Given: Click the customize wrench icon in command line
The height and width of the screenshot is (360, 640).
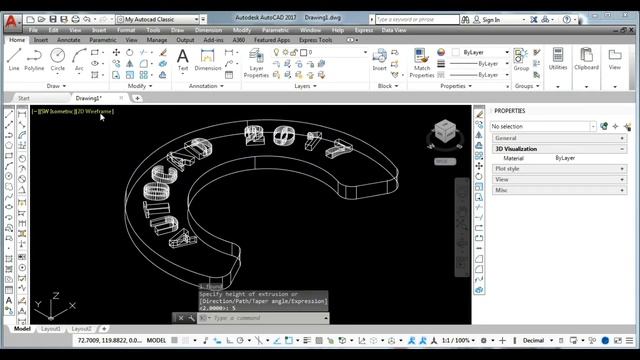Looking at the screenshot, I should 191,318.
